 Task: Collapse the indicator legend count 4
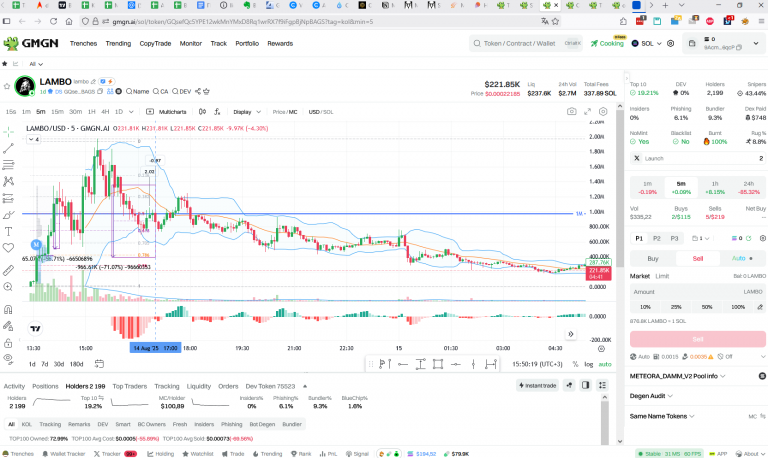(x=33, y=140)
